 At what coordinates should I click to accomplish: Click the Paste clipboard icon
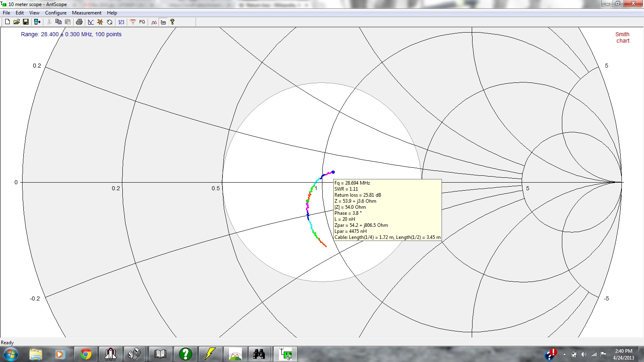point(68,22)
